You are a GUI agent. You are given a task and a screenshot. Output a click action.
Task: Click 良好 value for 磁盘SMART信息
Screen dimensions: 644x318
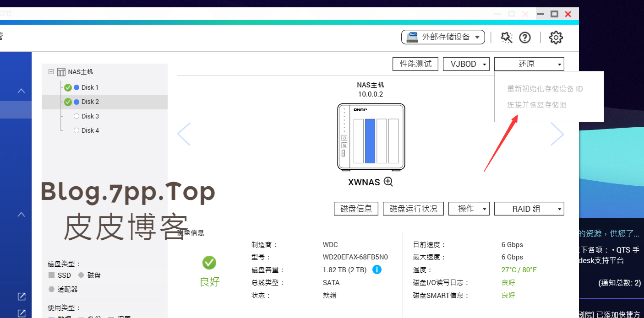(508, 296)
